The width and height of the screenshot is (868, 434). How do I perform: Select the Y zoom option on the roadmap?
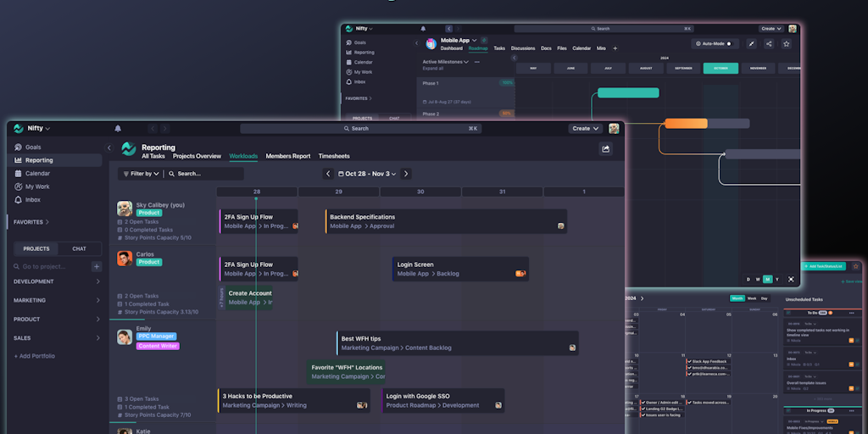click(x=776, y=280)
